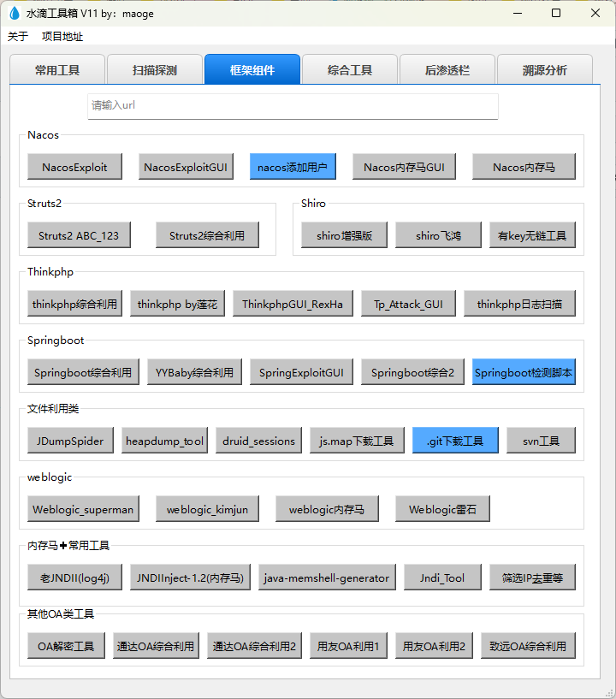616x699 pixels.
Task: Open Struts2综合利用 tool
Action: click(207, 235)
